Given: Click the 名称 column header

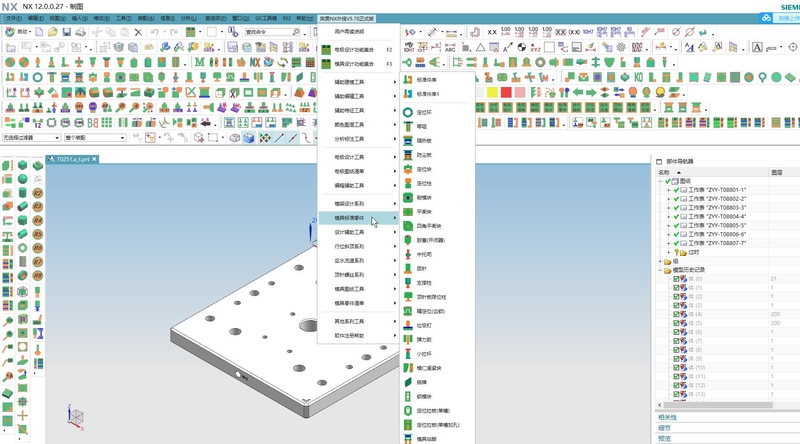Looking at the screenshot, I should tap(664, 172).
